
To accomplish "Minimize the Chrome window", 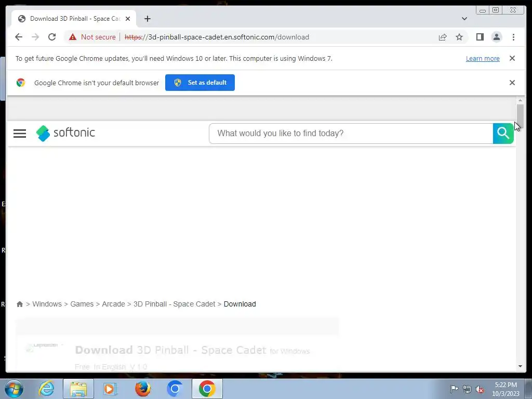I will click(483, 10).
